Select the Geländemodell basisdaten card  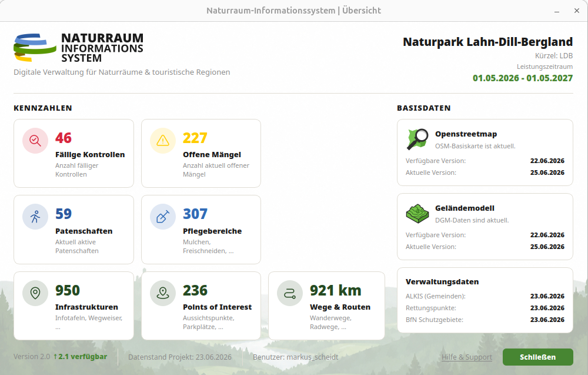click(485, 226)
